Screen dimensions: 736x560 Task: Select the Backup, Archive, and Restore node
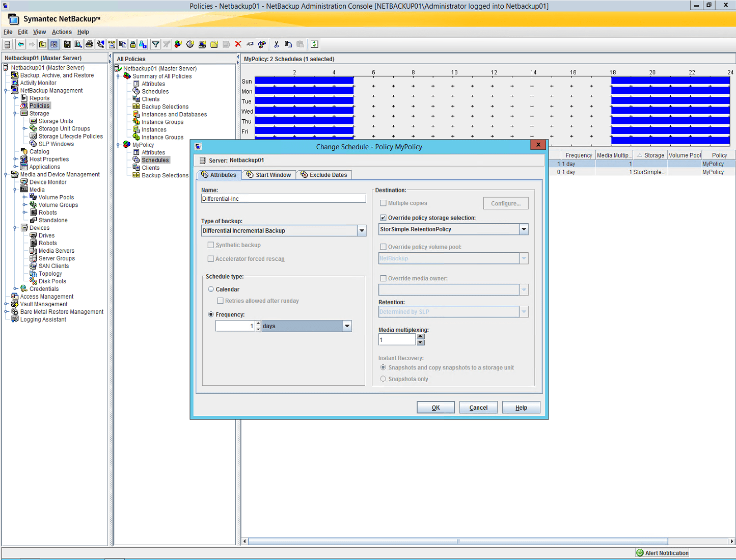(x=58, y=75)
